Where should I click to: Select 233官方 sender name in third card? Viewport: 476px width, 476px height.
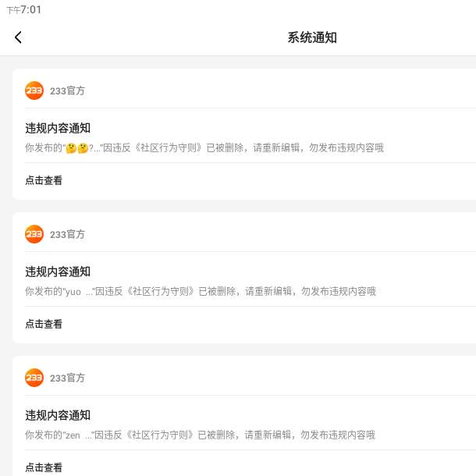point(67,378)
